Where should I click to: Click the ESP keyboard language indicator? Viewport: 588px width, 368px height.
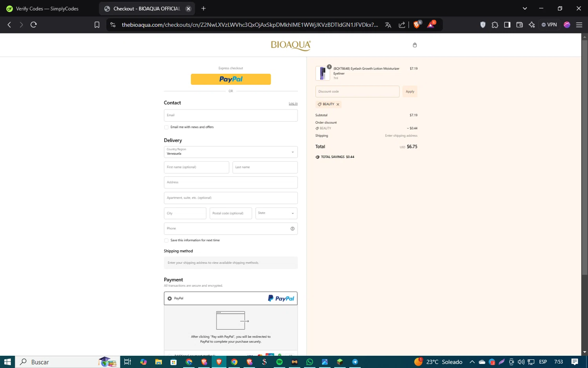click(x=543, y=362)
